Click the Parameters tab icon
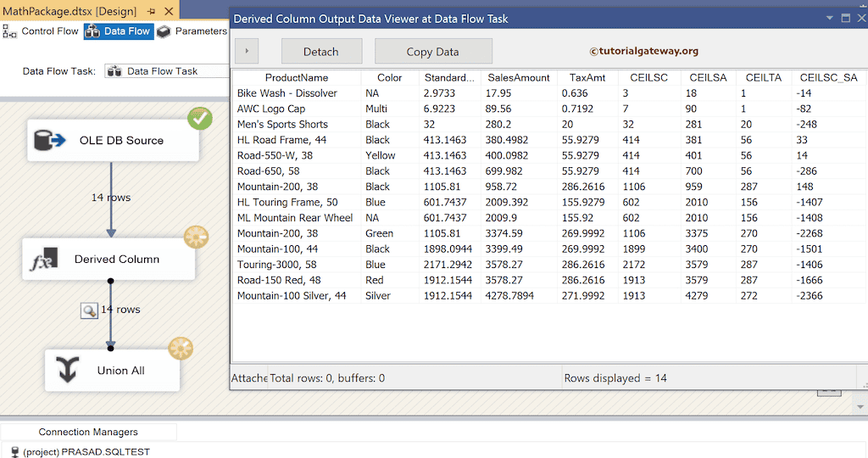Image resolution: width=868 pixels, height=458 pixels. point(164,31)
